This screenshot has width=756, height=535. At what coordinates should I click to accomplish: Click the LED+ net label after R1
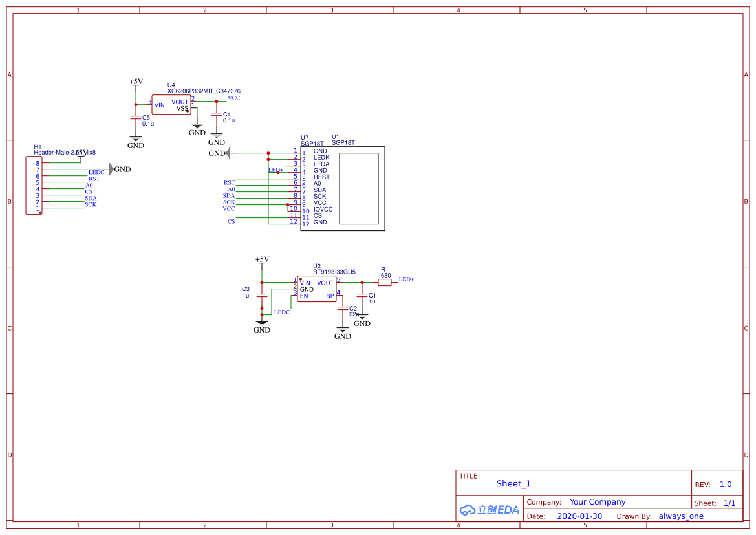pyautogui.click(x=406, y=279)
